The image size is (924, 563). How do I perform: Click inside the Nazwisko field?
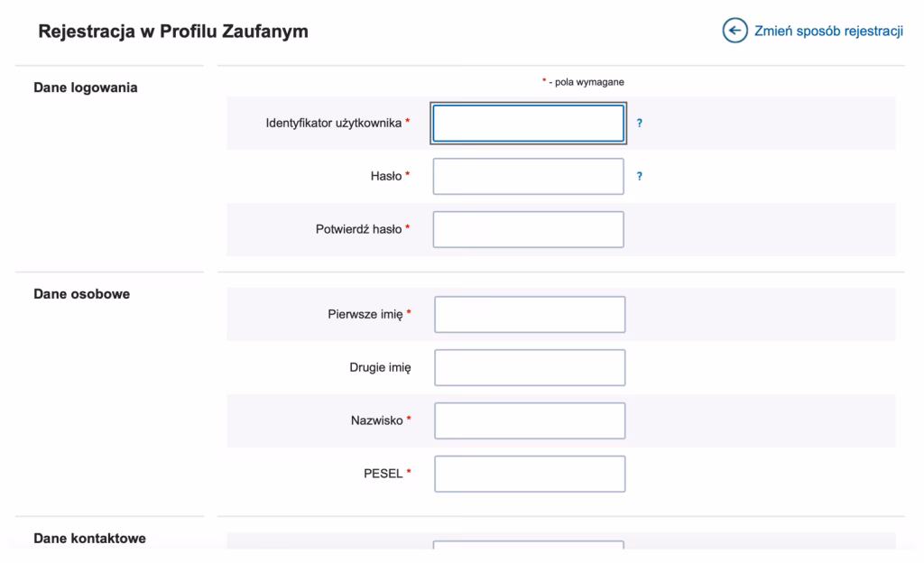(x=530, y=420)
